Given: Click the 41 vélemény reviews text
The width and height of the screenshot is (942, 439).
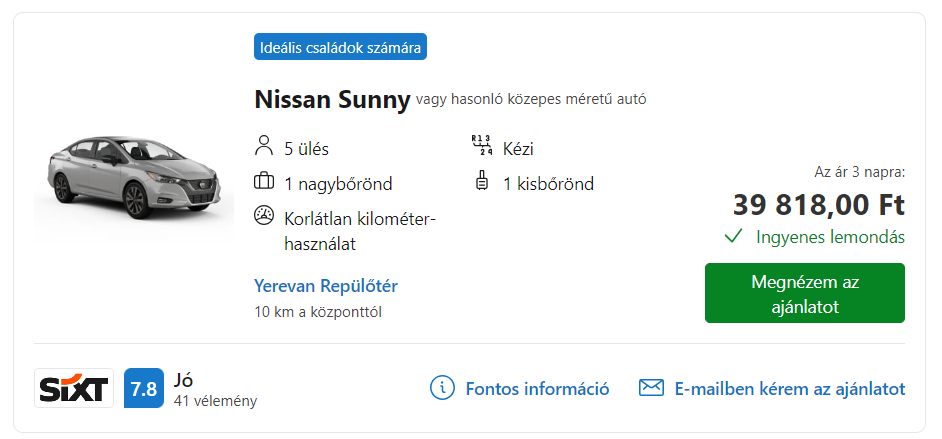Looking at the screenshot, I should tap(215, 401).
